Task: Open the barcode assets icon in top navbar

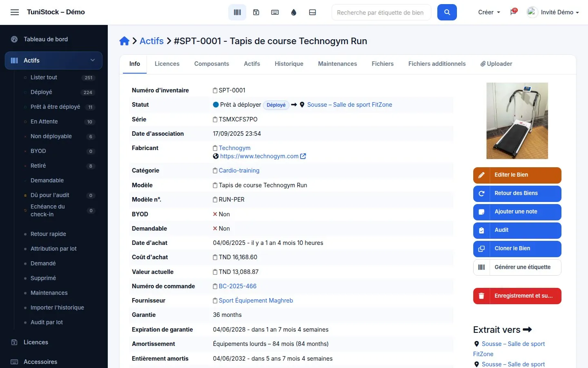Action: click(237, 12)
